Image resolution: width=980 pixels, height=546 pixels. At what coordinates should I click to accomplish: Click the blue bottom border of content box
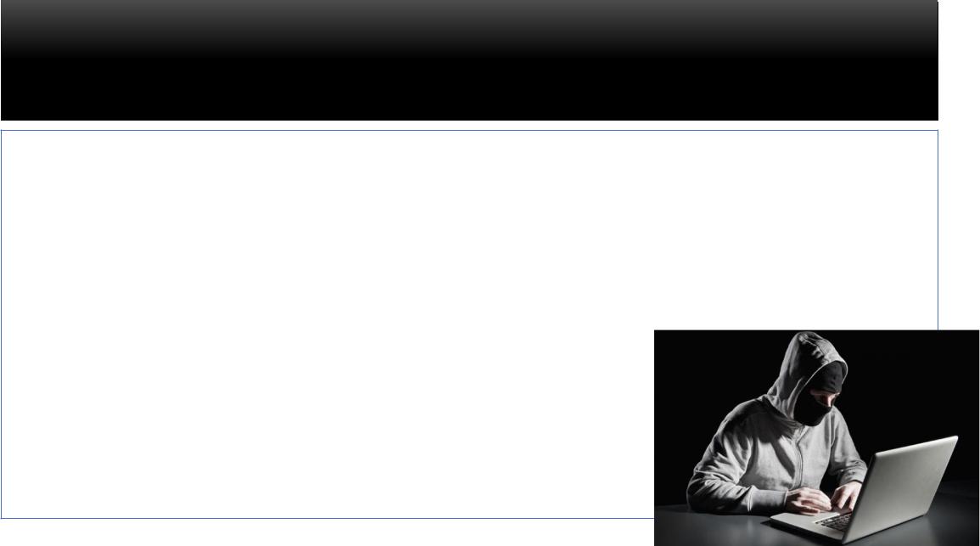328,519
